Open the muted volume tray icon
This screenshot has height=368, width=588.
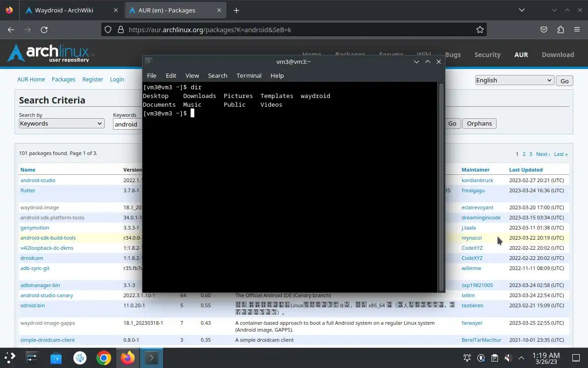tap(508, 358)
